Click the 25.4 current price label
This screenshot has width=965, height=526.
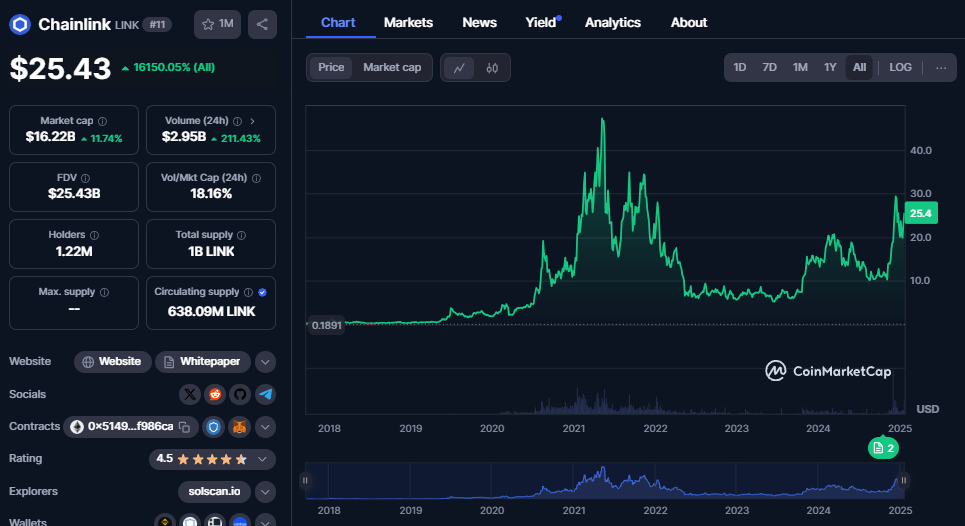(921, 213)
